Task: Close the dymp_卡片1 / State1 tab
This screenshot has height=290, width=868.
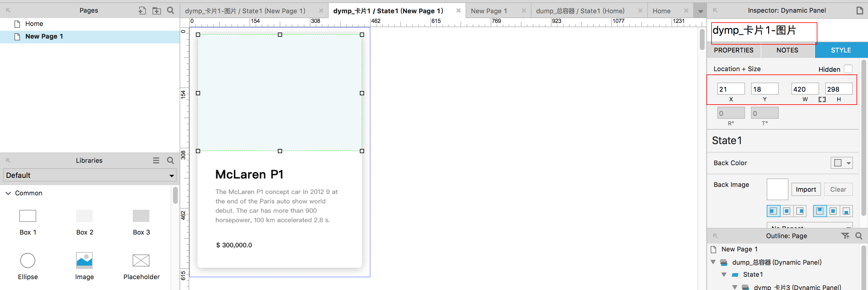Action: [x=458, y=11]
